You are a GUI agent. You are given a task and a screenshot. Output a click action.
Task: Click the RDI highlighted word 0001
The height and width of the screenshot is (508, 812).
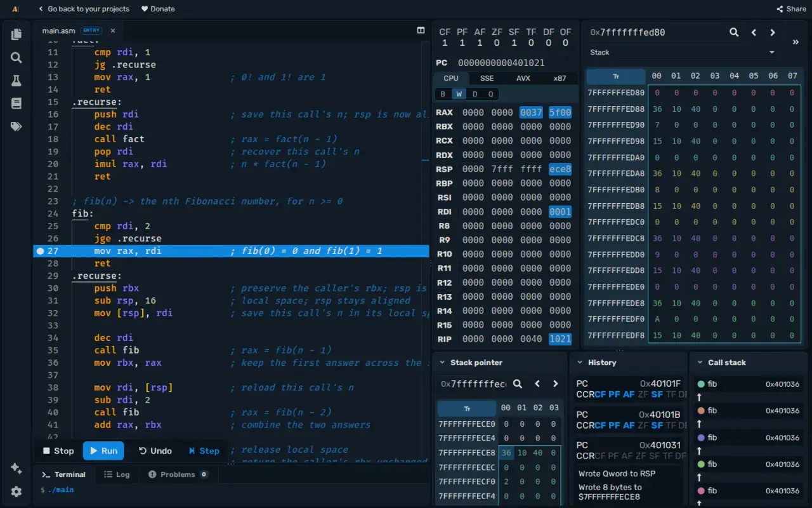point(560,211)
